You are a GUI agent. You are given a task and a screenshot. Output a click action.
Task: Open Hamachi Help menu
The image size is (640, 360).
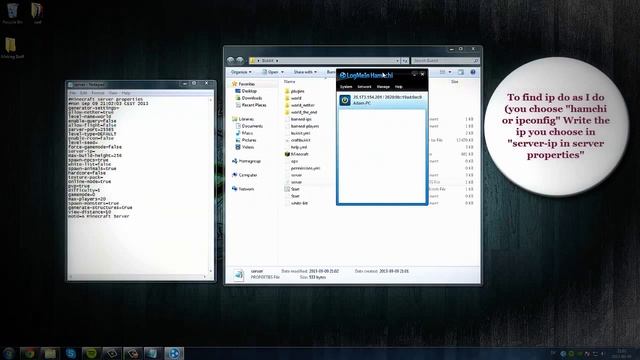399,87
